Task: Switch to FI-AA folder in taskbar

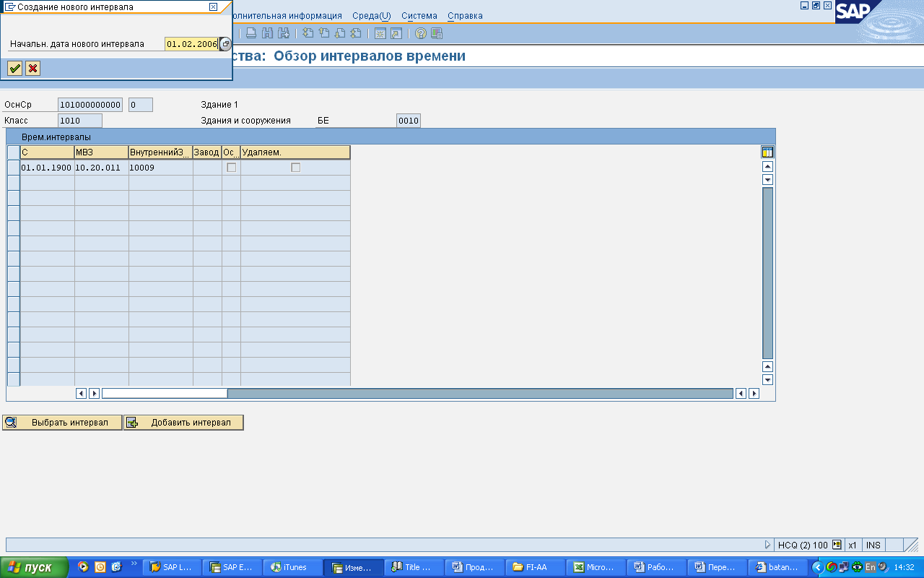Action: [535, 567]
